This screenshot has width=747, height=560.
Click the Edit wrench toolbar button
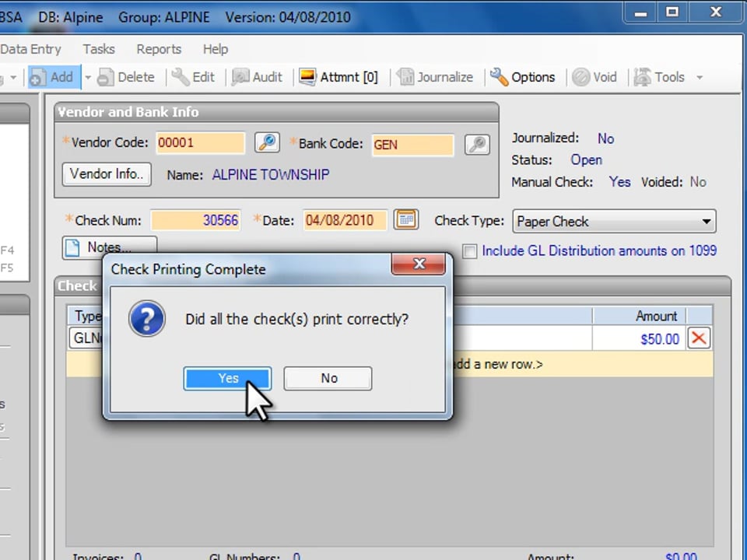(x=193, y=77)
